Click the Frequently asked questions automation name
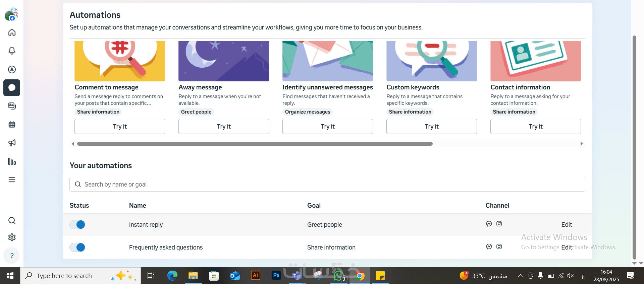This screenshot has height=284, width=644. tap(166, 247)
